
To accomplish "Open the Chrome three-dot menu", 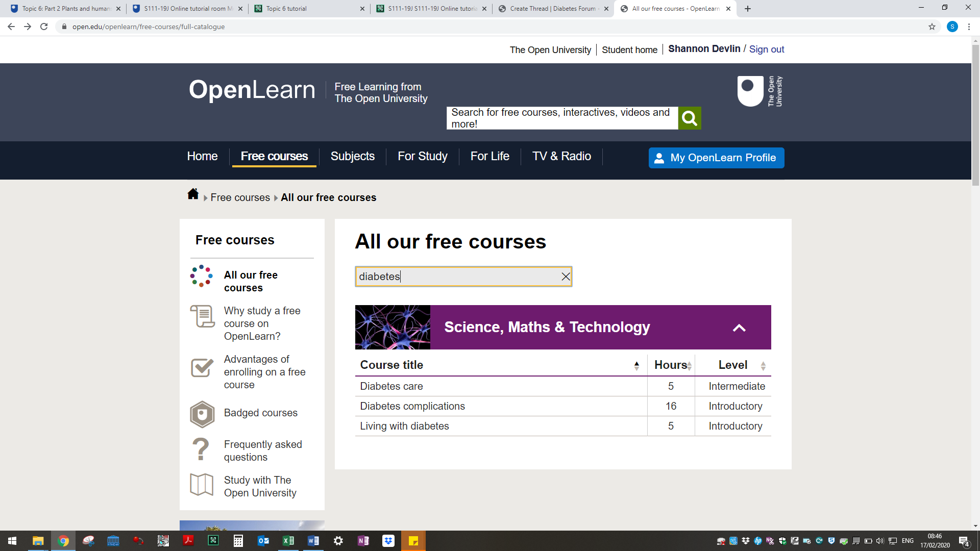I will [969, 27].
